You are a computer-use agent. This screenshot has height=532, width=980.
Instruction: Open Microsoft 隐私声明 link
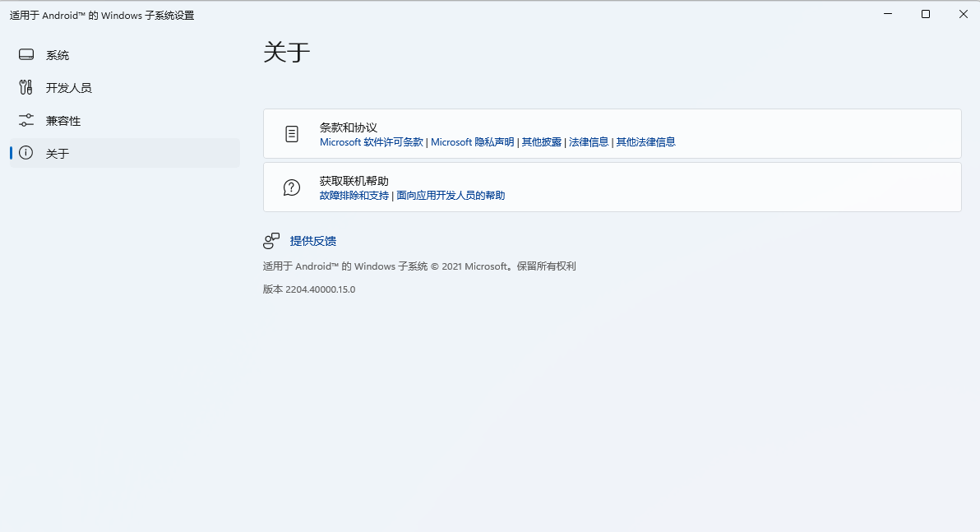click(x=472, y=142)
